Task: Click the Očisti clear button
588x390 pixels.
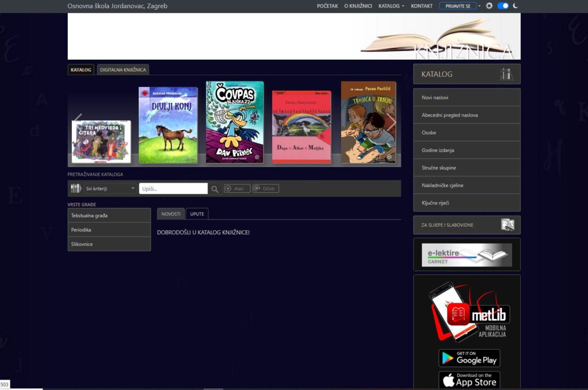Action: [x=266, y=188]
